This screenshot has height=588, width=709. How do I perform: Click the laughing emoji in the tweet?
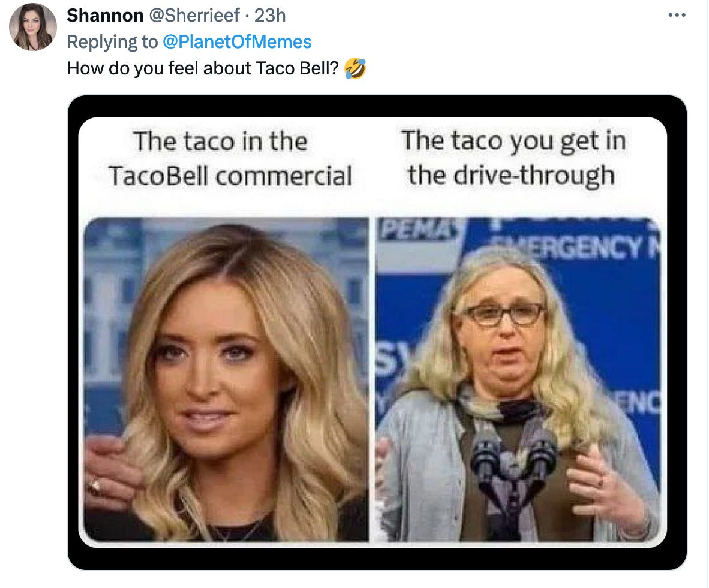pos(355,68)
